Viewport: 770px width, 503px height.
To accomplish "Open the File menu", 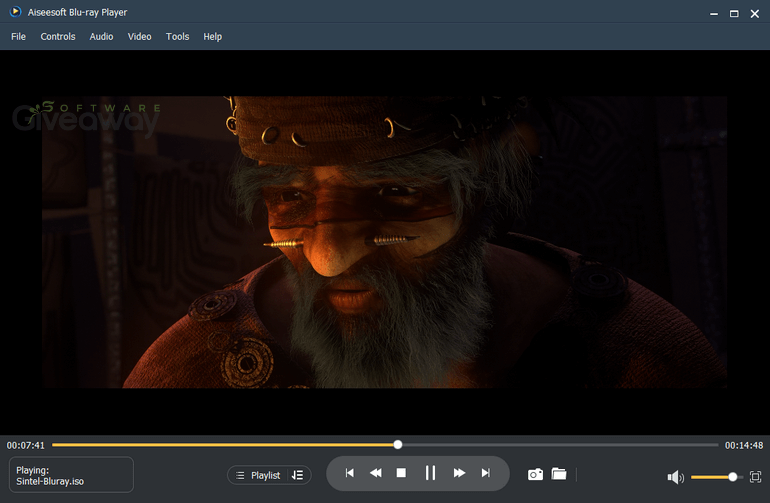I will click(x=18, y=36).
